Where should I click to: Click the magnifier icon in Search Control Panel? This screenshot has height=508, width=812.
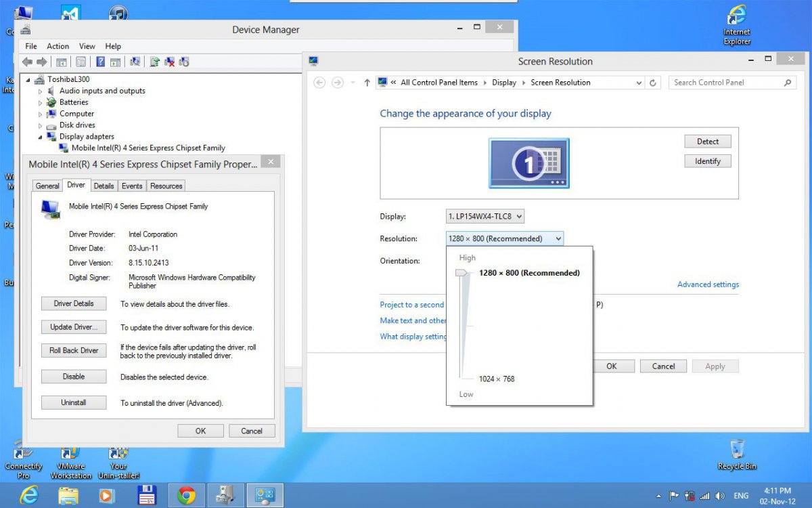click(788, 83)
